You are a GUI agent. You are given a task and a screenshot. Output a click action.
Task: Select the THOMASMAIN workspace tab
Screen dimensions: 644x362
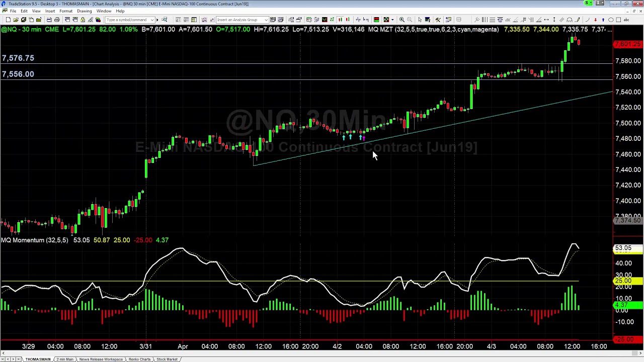click(x=38, y=359)
